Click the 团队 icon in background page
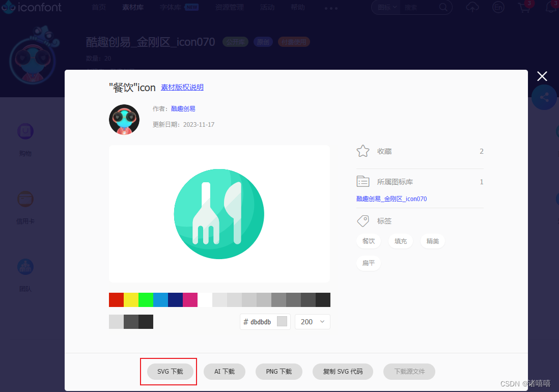This screenshot has height=392, width=559. pyautogui.click(x=25, y=267)
